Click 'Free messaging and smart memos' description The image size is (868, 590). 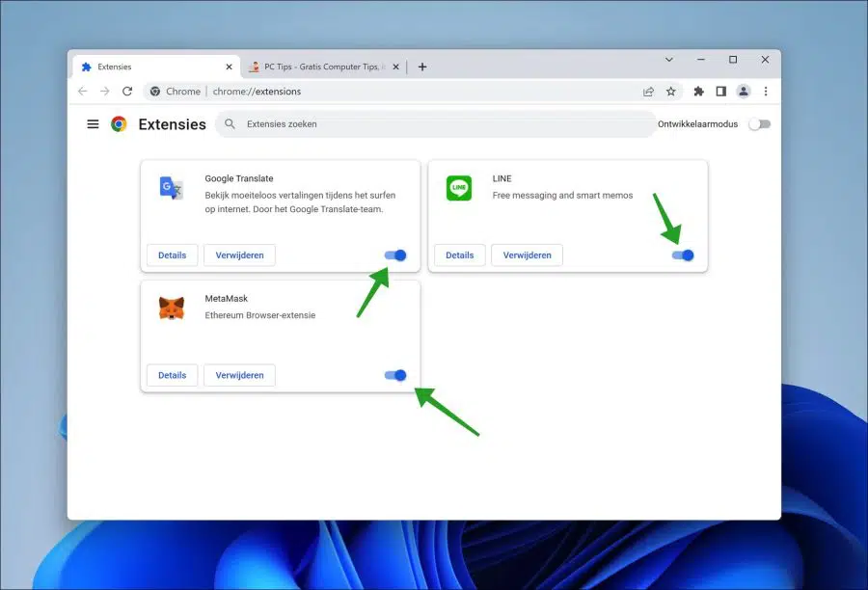pos(562,196)
